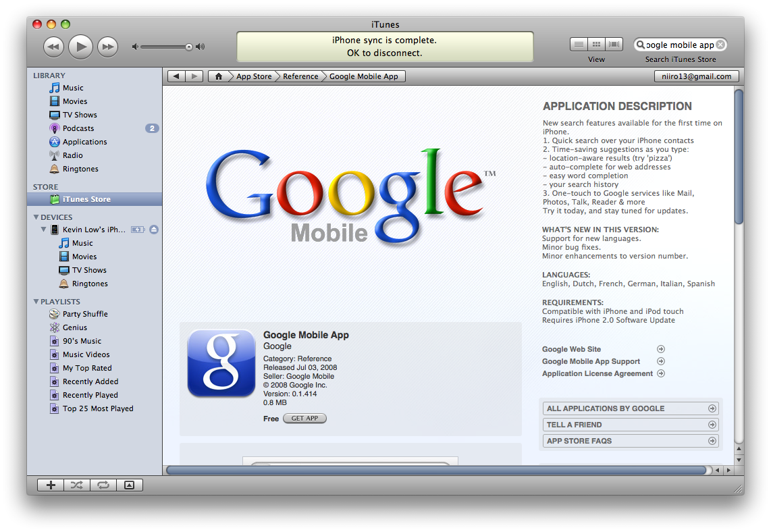Go forward in the store
Viewport: 771px width, 532px height.
pos(194,76)
